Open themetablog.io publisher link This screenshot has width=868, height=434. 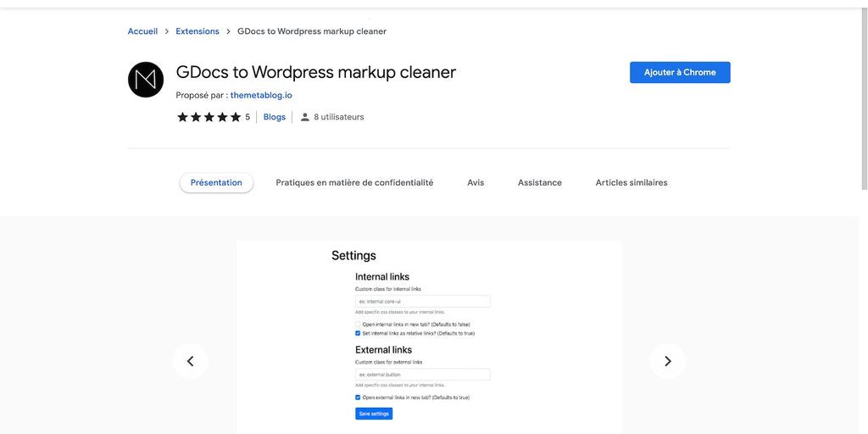261,95
